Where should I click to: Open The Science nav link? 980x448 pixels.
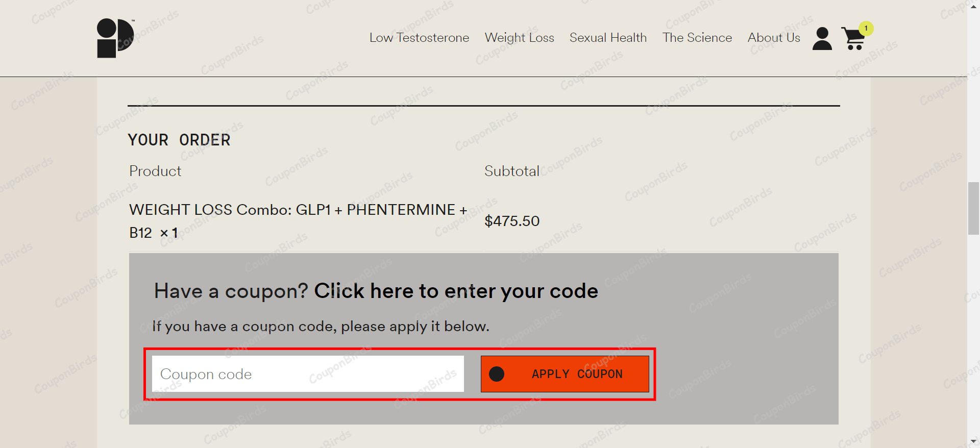click(x=697, y=38)
